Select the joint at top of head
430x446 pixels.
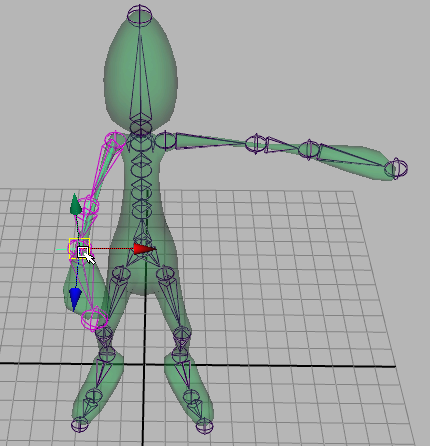tap(139, 15)
